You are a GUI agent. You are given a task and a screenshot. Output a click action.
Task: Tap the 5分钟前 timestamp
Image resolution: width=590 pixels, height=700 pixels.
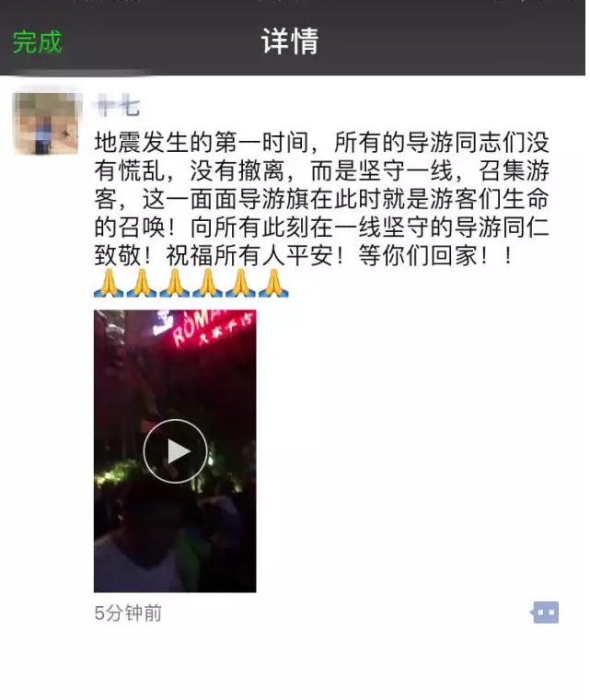coord(128,612)
